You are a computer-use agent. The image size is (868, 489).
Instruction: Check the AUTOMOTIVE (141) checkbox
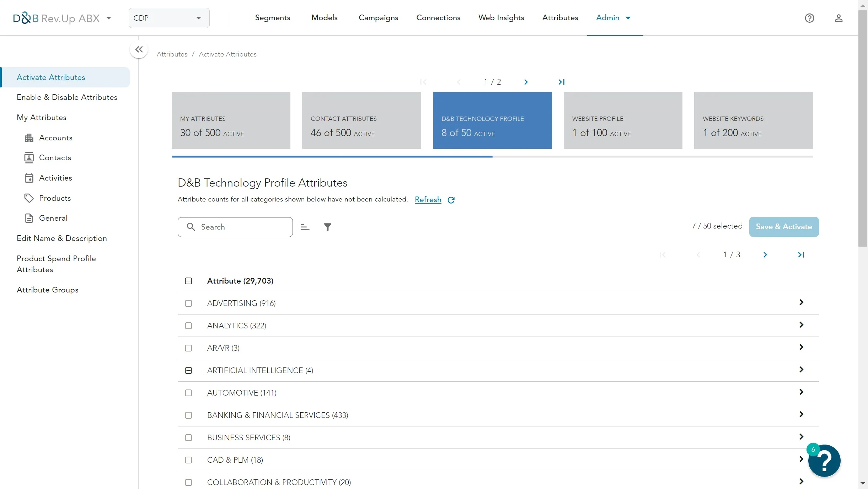[x=188, y=393]
